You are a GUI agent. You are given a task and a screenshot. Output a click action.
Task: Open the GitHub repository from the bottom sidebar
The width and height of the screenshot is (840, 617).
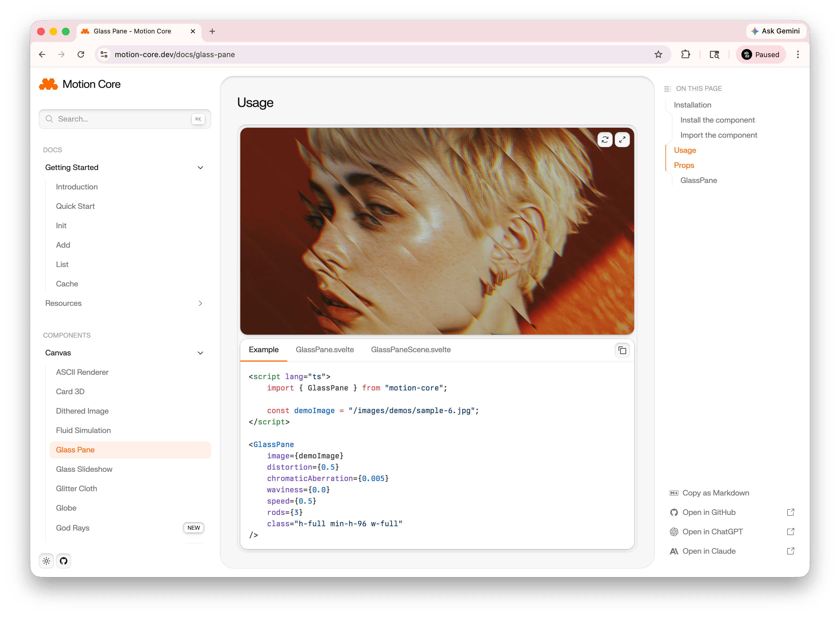click(64, 561)
